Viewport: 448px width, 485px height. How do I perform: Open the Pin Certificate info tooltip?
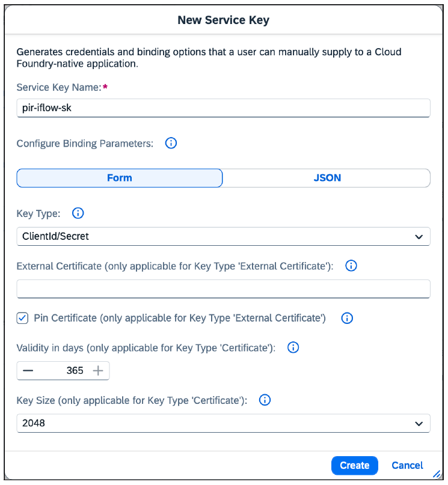347,318
